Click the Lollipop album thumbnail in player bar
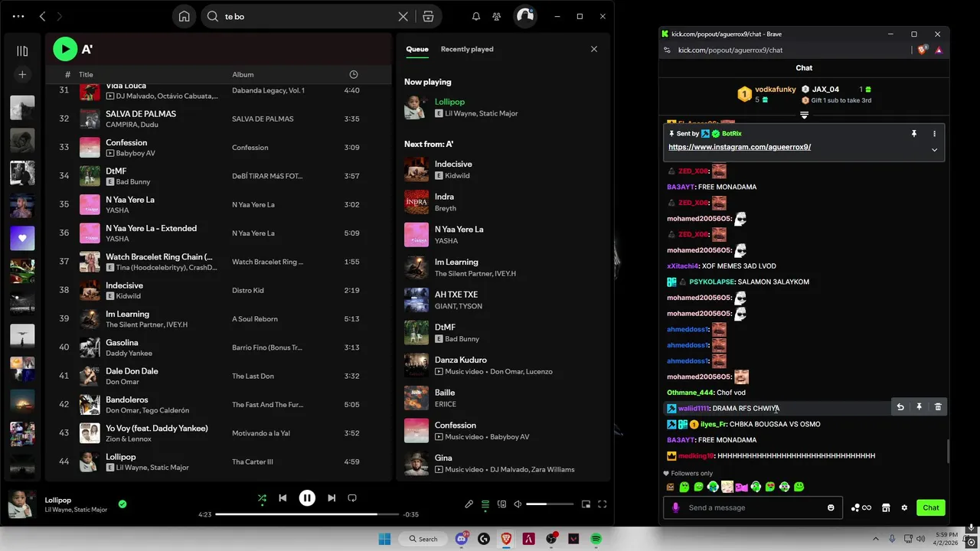980x551 pixels. click(x=21, y=504)
